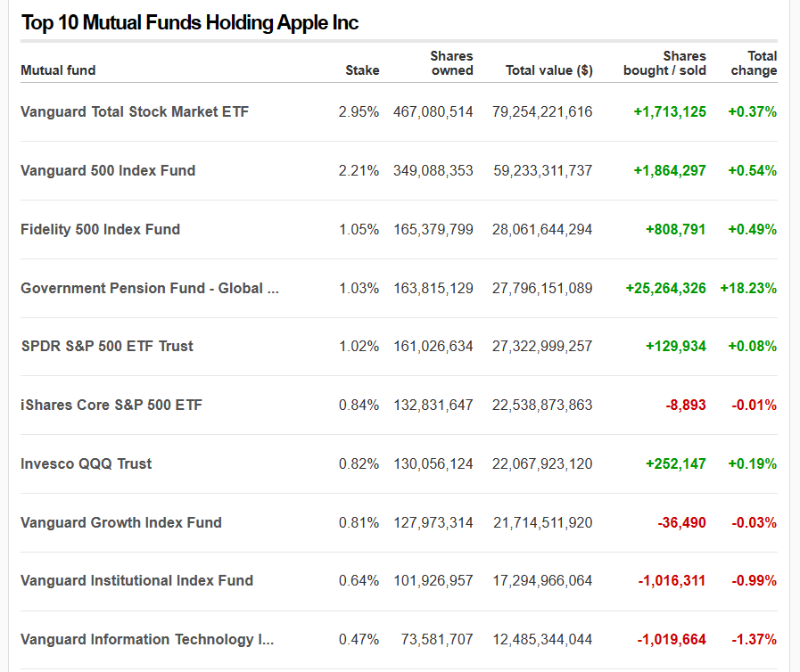Viewport: 800px width, 672px height.
Task: Select shares bought value +1,864,297
Action: click(670, 170)
